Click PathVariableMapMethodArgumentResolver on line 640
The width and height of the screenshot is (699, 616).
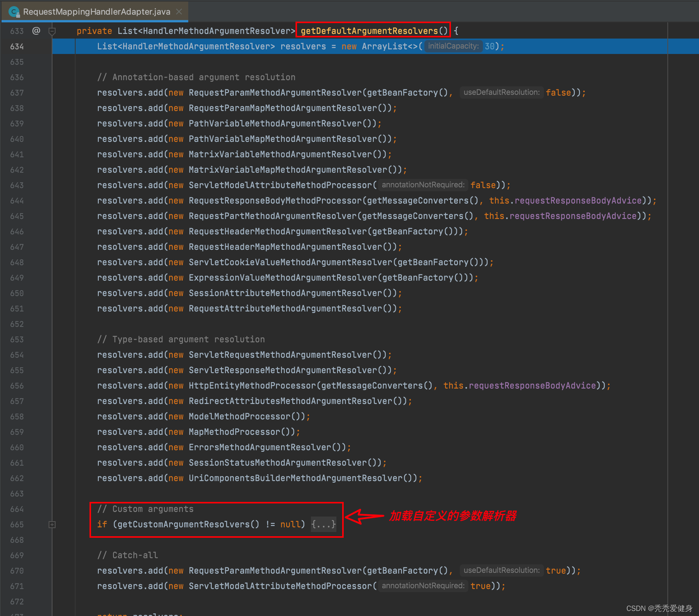coord(283,139)
